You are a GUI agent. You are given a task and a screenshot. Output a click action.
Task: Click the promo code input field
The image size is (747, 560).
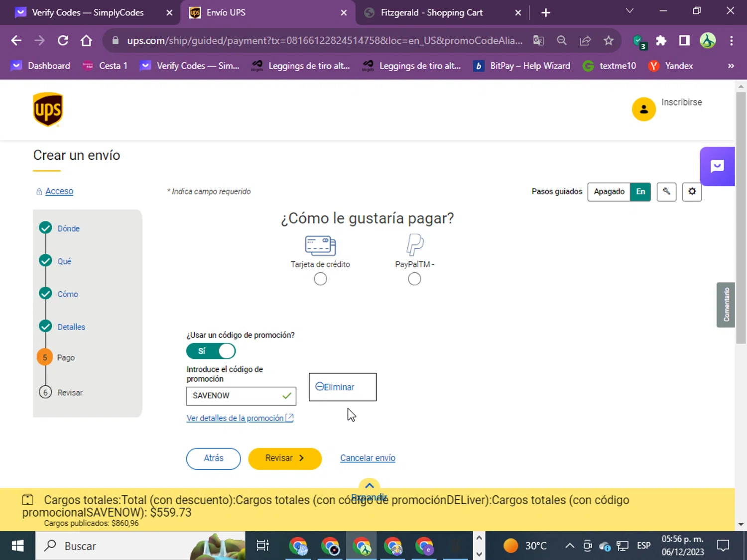[241, 396]
